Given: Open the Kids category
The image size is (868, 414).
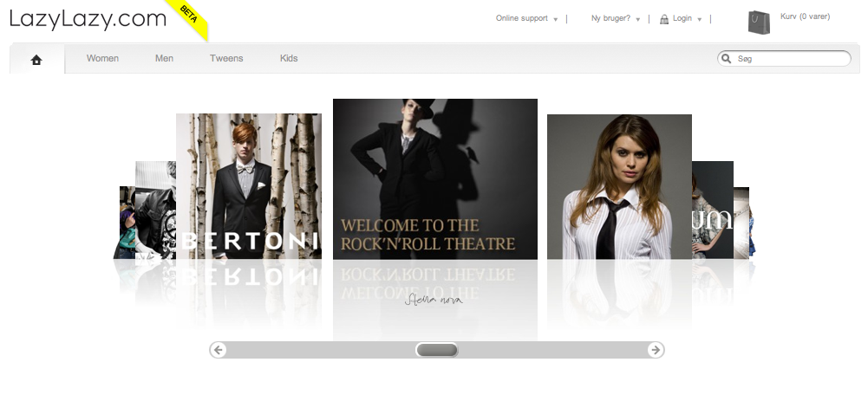Looking at the screenshot, I should pos(289,58).
